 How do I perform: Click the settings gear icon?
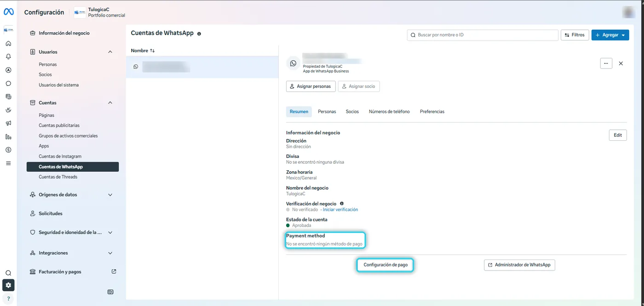point(8,285)
